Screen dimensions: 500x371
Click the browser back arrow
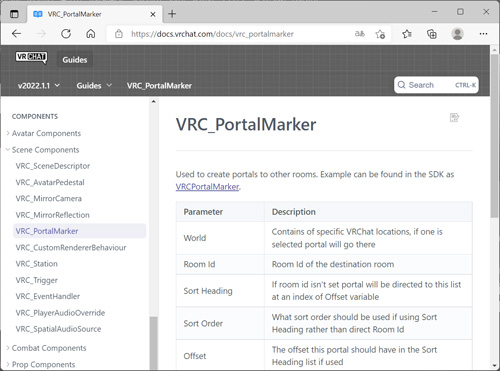(x=16, y=34)
